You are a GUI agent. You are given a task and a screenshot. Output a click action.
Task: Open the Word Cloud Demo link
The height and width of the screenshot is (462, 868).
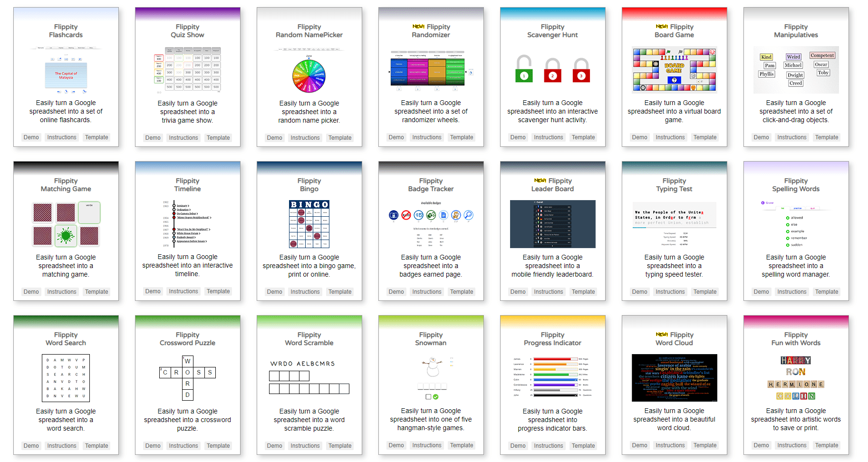[639, 445]
